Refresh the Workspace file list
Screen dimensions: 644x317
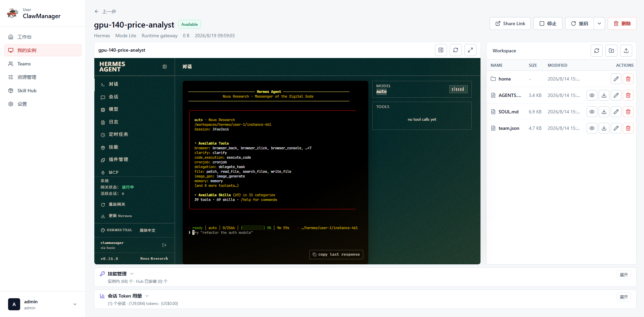coord(597,51)
